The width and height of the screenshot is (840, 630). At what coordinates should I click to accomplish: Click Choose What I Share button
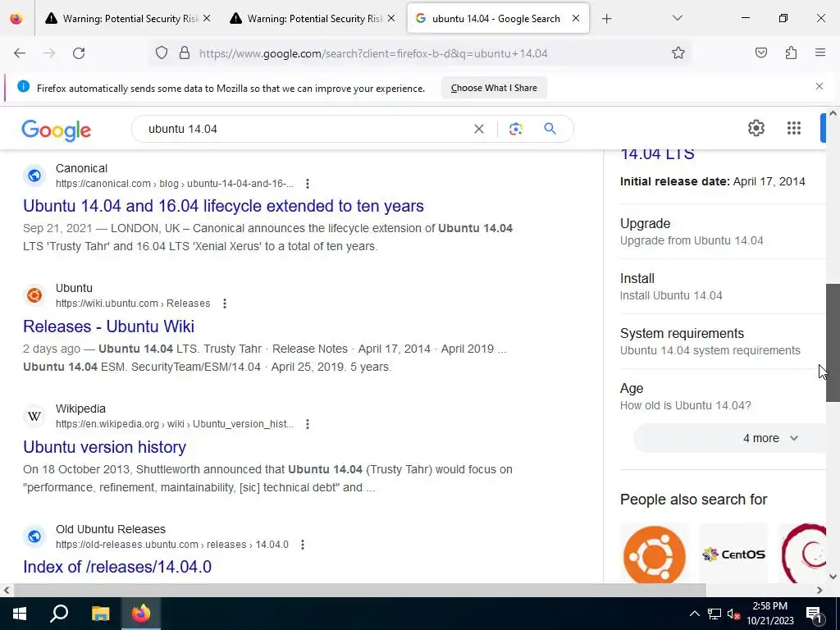coord(494,88)
